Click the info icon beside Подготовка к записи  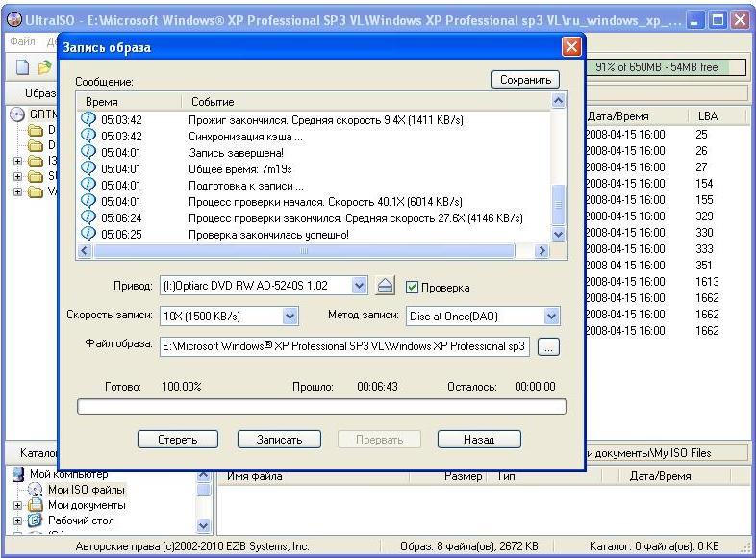(x=88, y=185)
